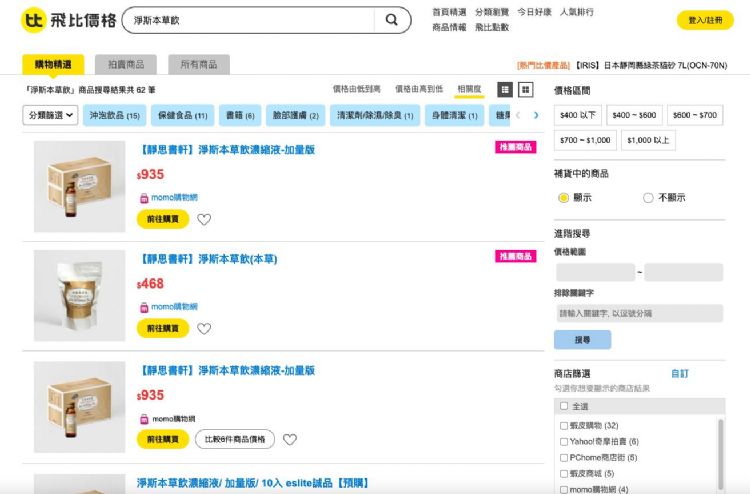This screenshot has height=494, width=750.
Task: Focus the minimum price range field
Action: tap(596, 272)
